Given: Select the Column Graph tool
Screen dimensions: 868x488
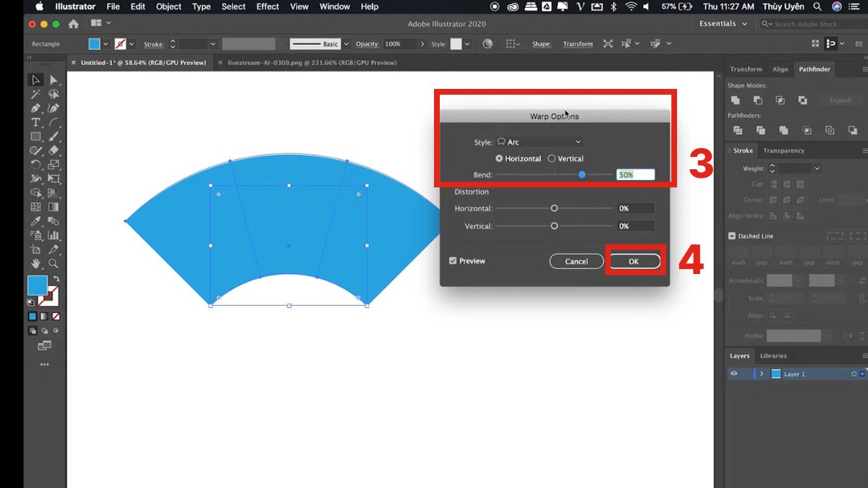Looking at the screenshot, I should coord(53,235).
